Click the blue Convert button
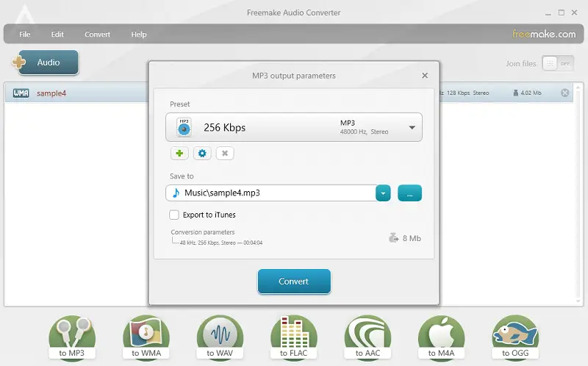The image size is (588, 366). (x=294, y=281)
